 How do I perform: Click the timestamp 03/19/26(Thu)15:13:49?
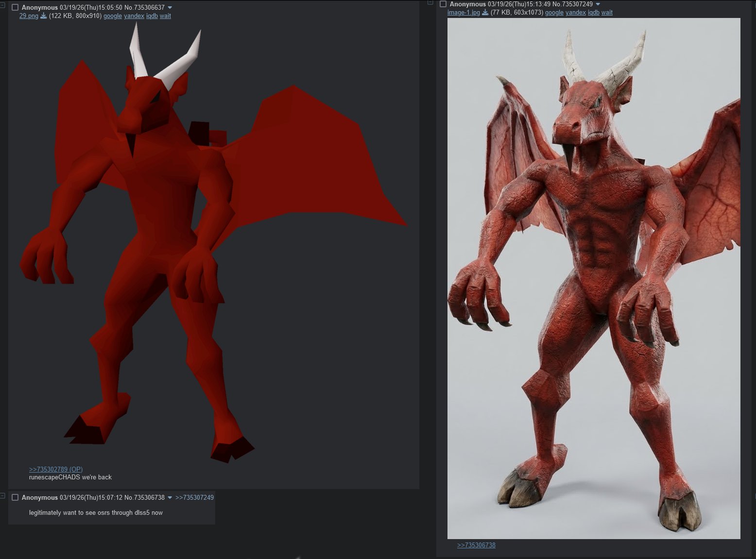[x=519, y=4]
